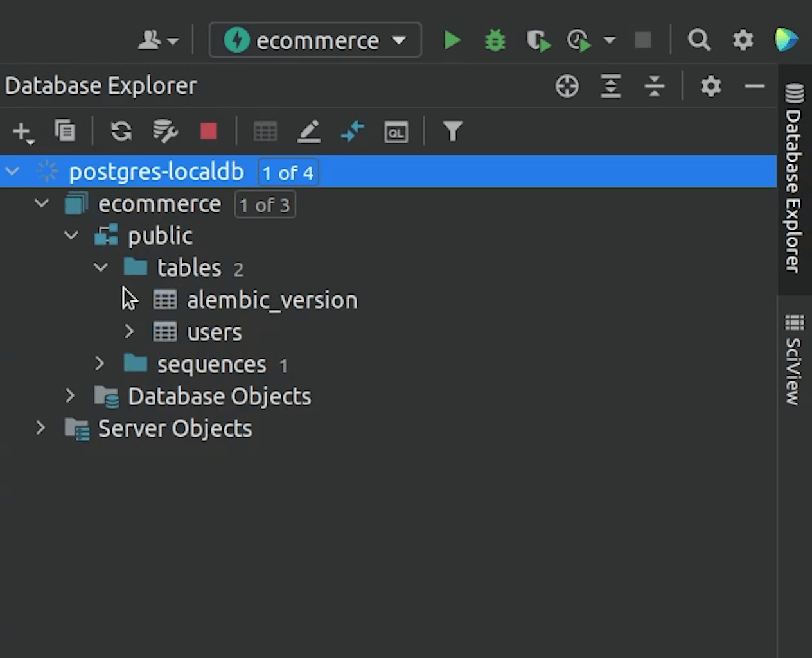Collapse the tables folder
This screenshot has width=812, height=658.
click(x=101, y=267)
